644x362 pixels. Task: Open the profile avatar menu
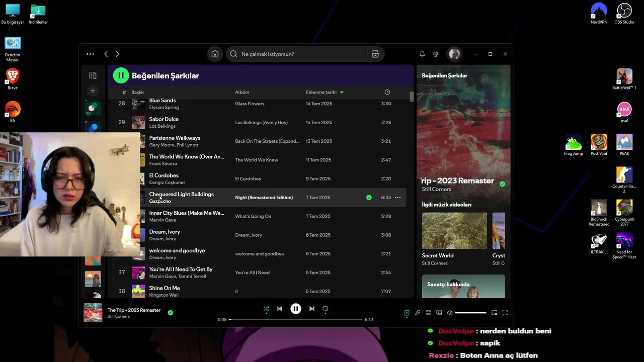point(454,54)
